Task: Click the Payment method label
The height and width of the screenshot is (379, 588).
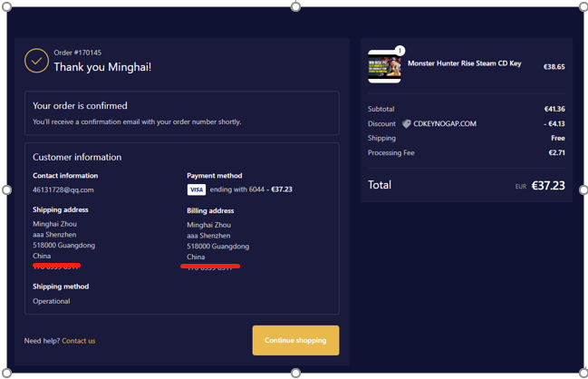Action: [x=215, y=176]
